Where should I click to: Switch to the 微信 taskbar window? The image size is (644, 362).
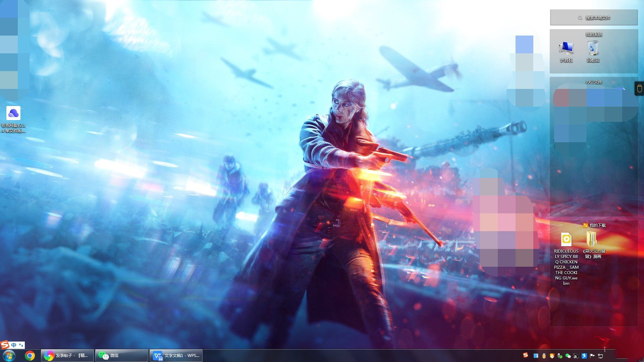122,356
